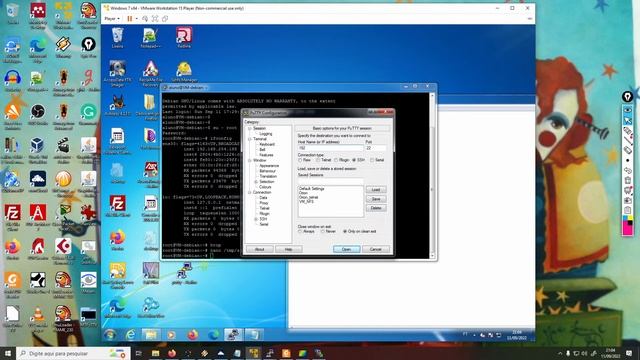Open host Windows Start button
The width and height of the screenshot is (640, 360).
tap(8, 353)
